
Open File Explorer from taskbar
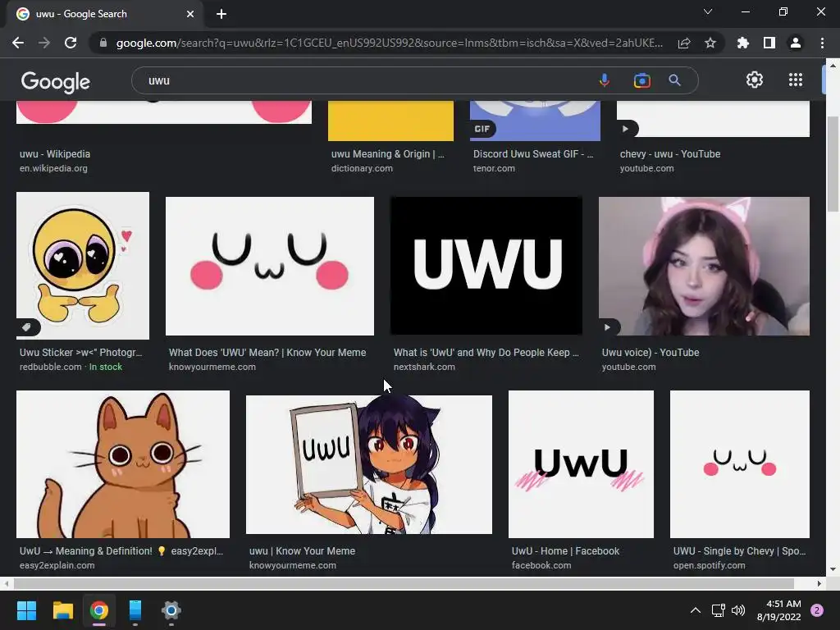tap(62, 610)
